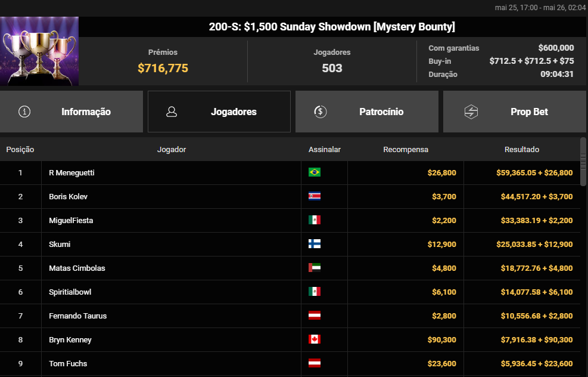
Task: Select player R Meneguetti
Action: click(71, 173)
